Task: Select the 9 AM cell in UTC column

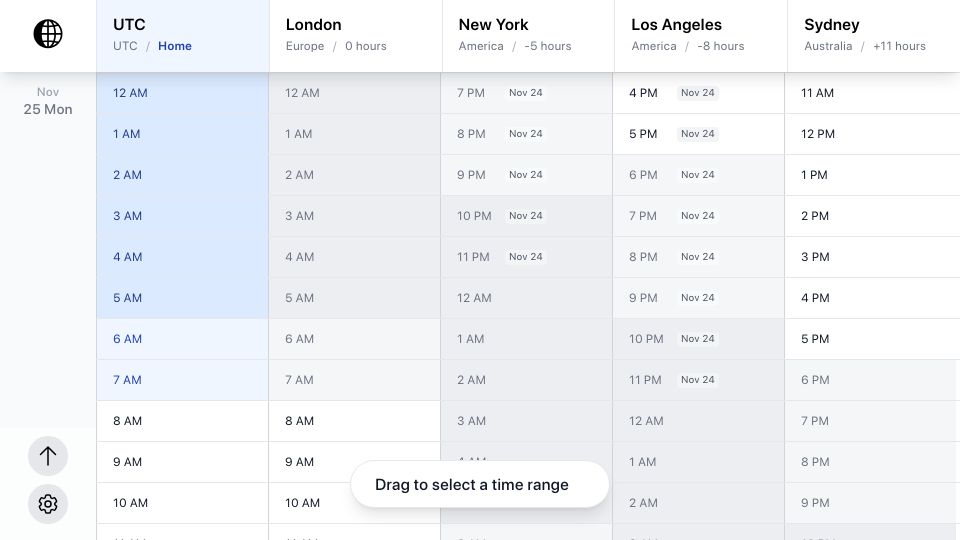Action: (182, 462)
